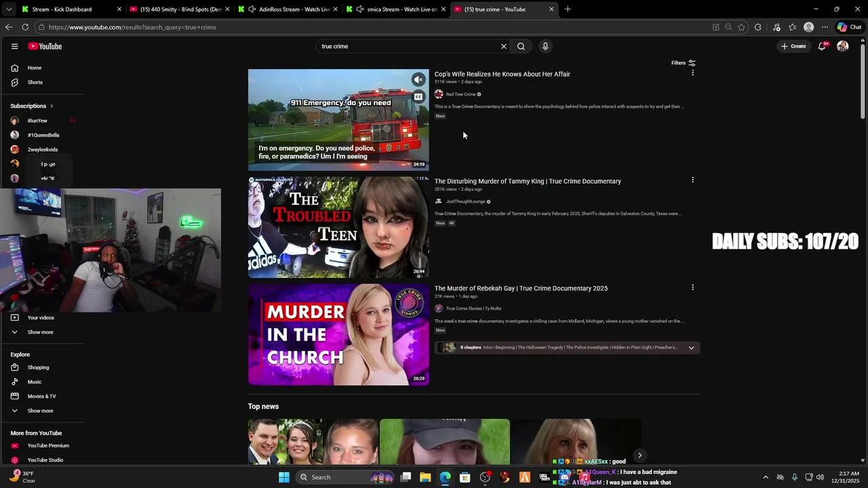Open the YouTube notifications bell
This screenshot has width=868, height=488.
point(822,46)
